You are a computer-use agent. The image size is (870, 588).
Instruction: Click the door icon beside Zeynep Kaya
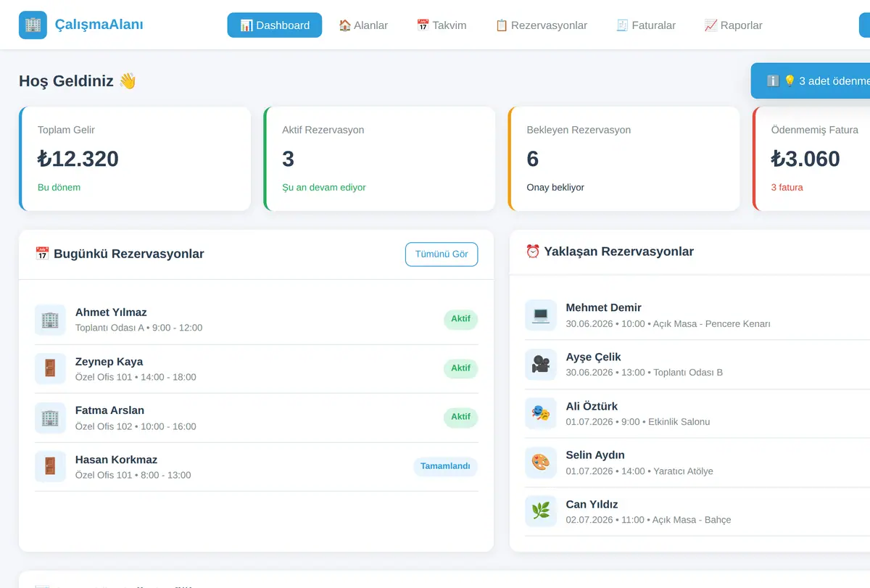(50, 369)
